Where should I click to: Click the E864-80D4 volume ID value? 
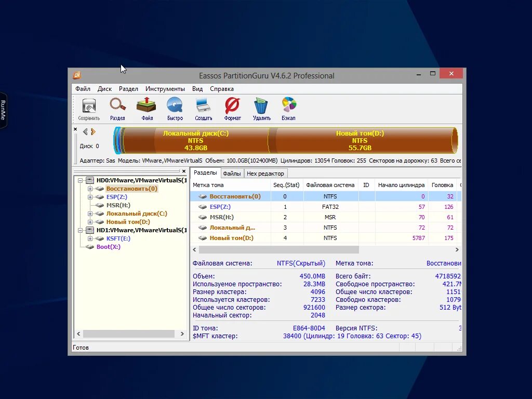[309, 328]
